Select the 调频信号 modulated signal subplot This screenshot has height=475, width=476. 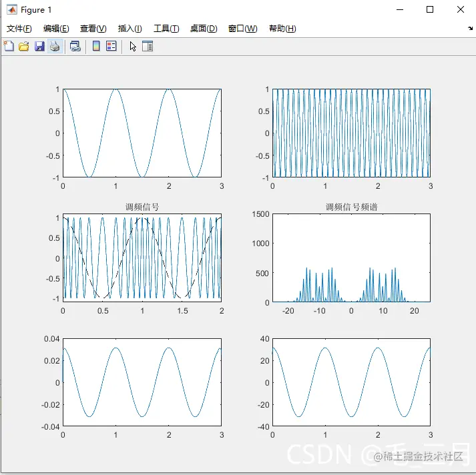point(142,258)
